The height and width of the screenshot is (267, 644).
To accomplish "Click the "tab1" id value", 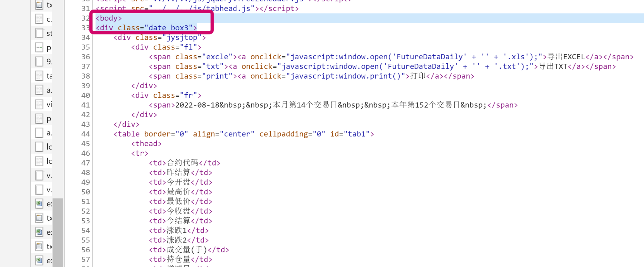I will point(357,134).
